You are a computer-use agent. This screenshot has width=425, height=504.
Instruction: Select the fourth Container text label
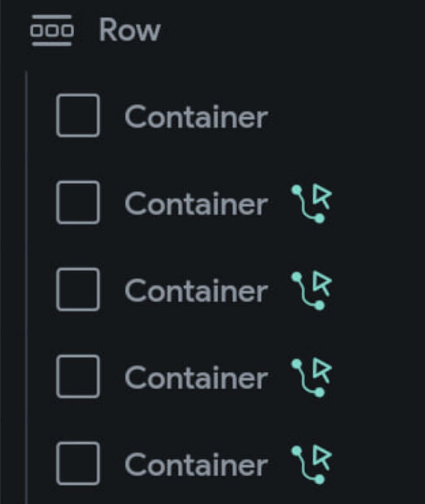pos(196,378)
